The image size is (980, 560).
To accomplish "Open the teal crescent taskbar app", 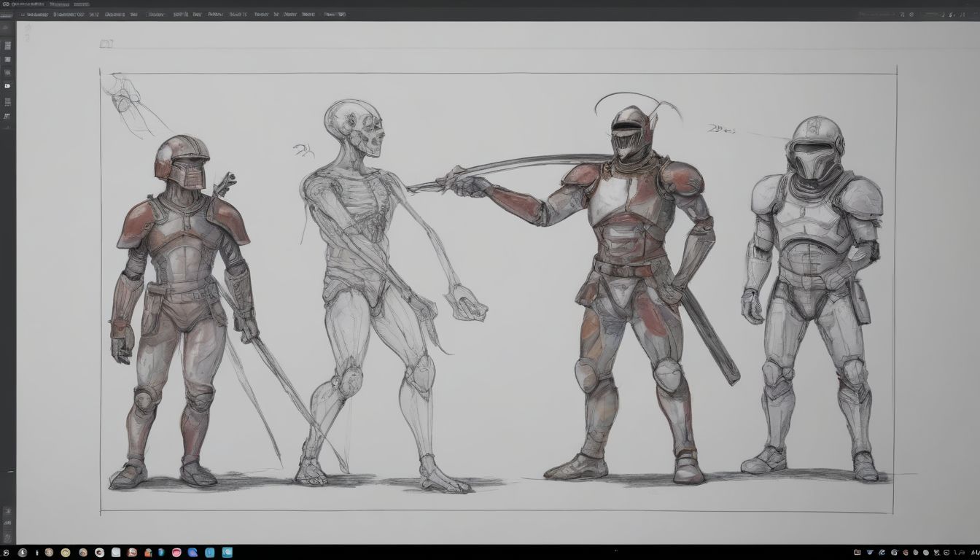I will pos(227,553).
